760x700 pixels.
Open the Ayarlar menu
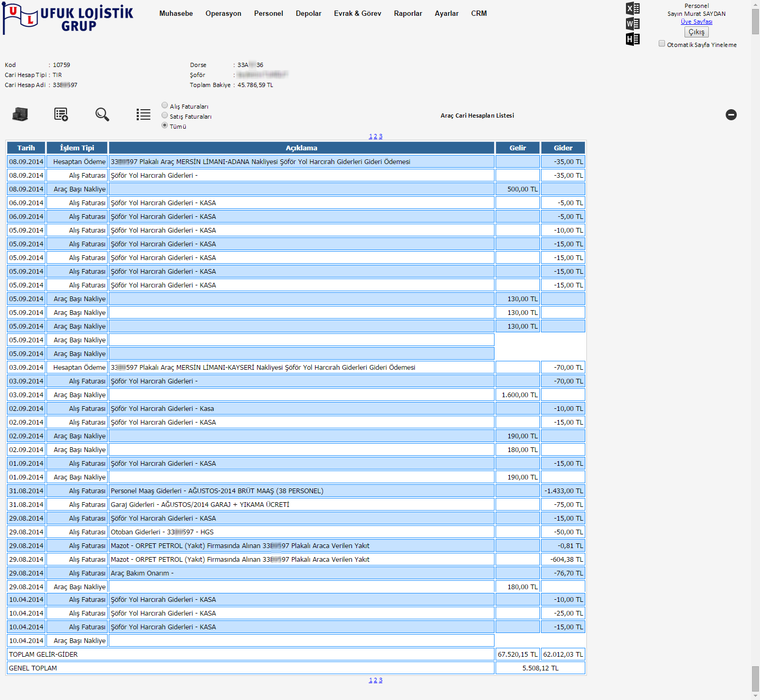coord(446,13)
